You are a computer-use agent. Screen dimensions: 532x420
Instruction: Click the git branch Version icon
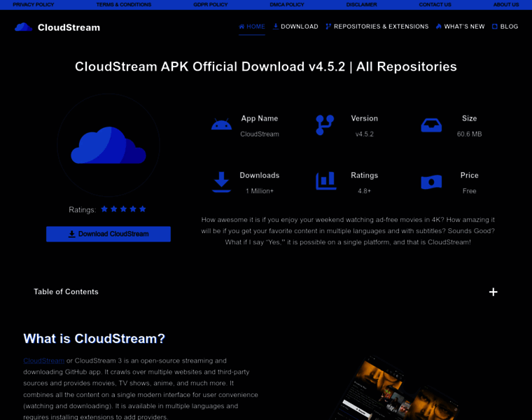coord(325,125)
